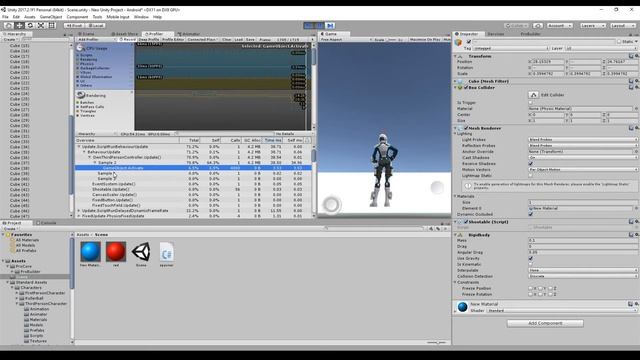Select the Move tool in the toolbar
The height and width of the screenshot is (360, 640).
tap(19, 25)
